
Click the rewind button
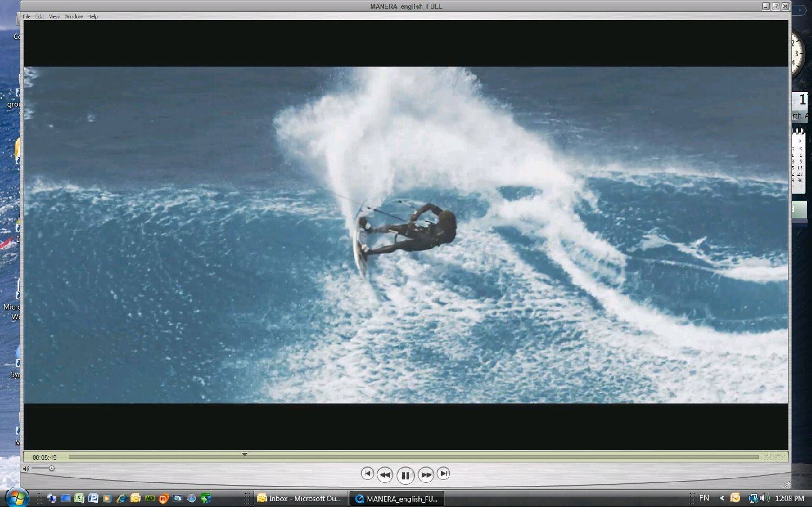coord(384,475)
